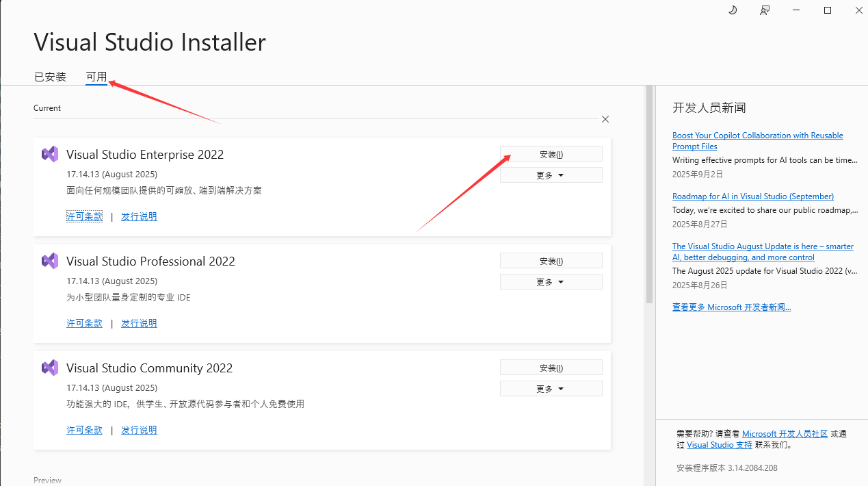
Task: Click the 17.14.13 version text under Professional
Action: pos(112,281)
